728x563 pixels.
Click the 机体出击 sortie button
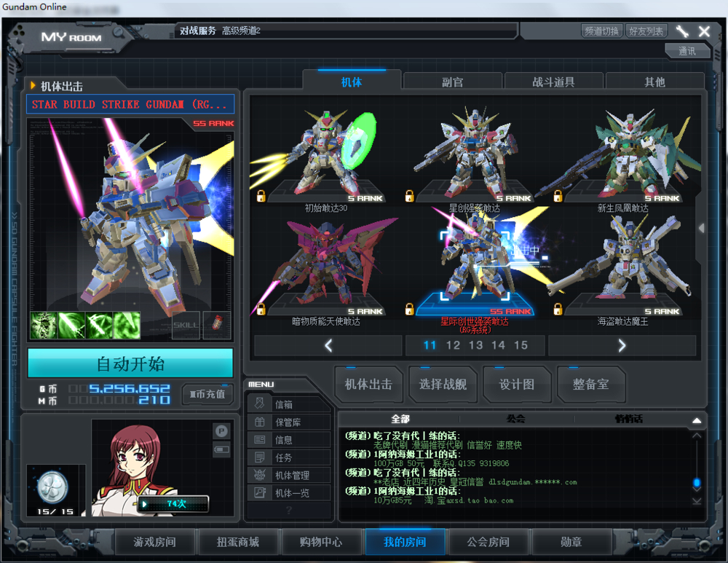(x=368, y=384)
